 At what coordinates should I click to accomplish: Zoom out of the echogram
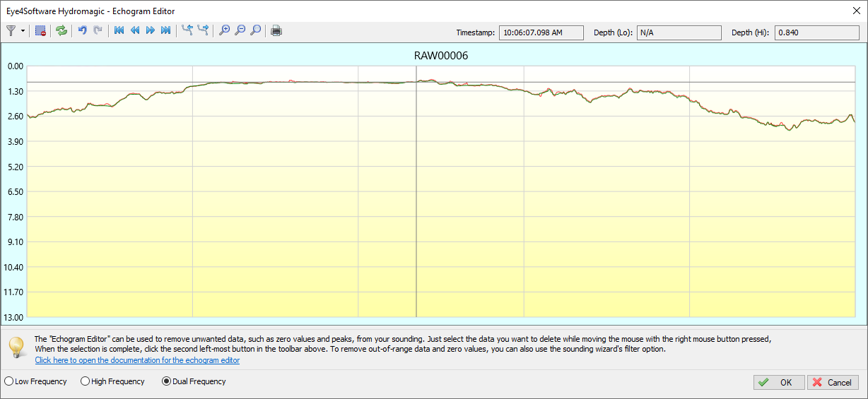(240, 30)
